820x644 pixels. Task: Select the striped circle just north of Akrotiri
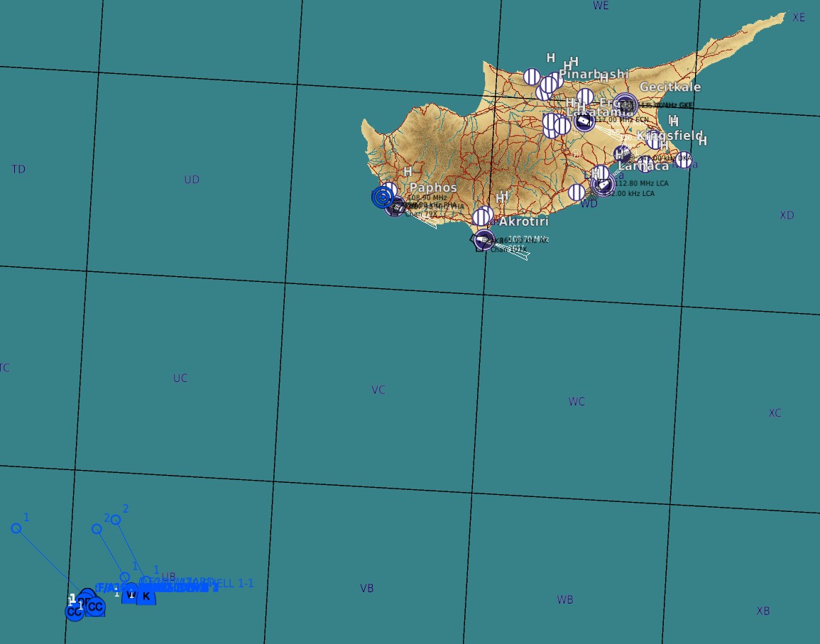click(x=484, y=214)
